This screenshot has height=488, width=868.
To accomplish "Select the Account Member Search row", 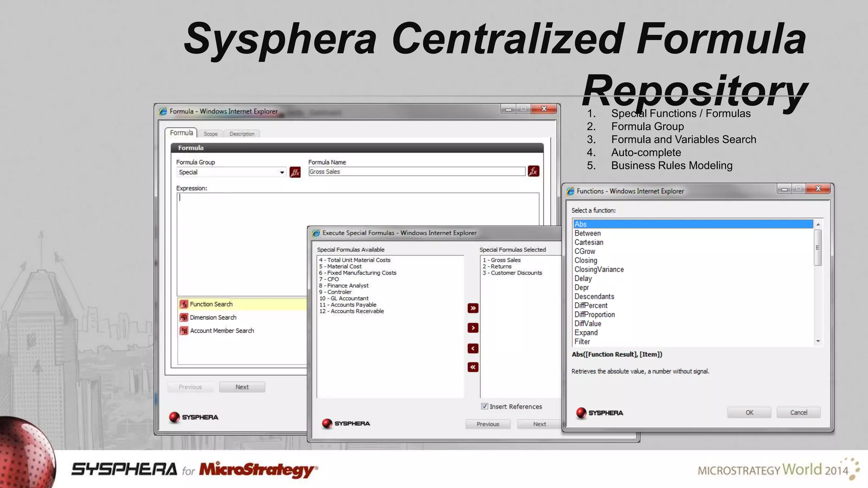I will pyautogui.click(x=242, y=330).
